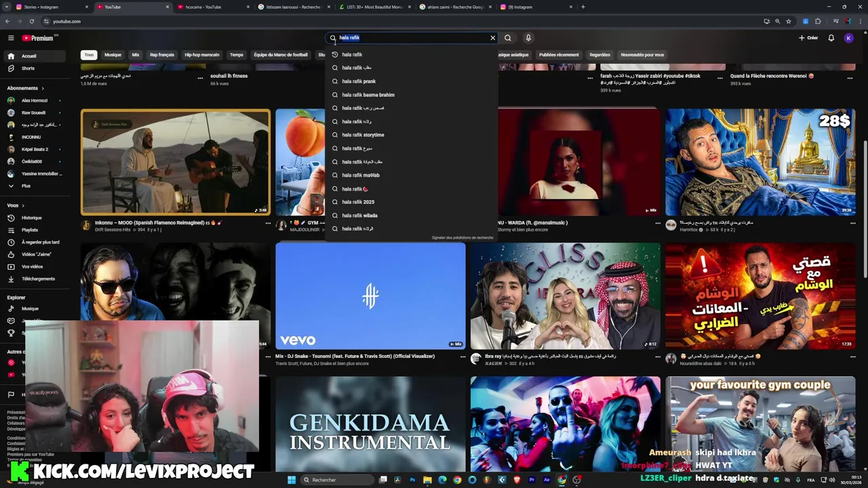The height and width of the screenshot is (488, 868).
Task: Clear the search box with the X
Action: 493,38
